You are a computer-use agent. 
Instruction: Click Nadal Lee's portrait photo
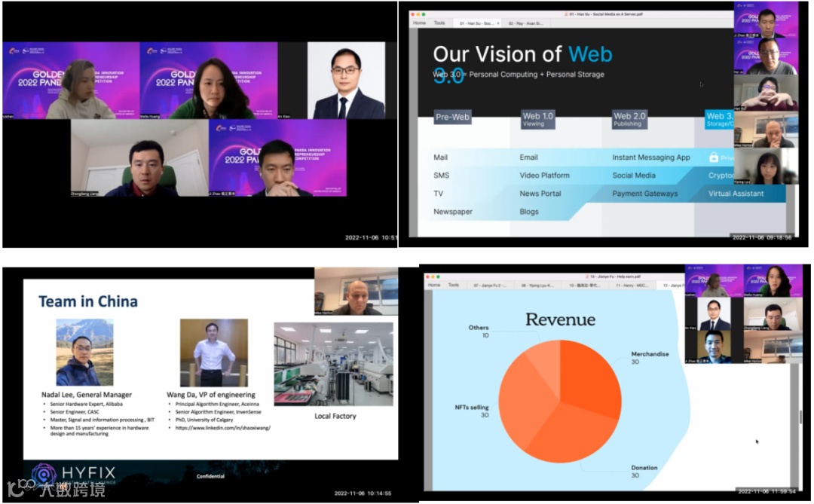84,353
